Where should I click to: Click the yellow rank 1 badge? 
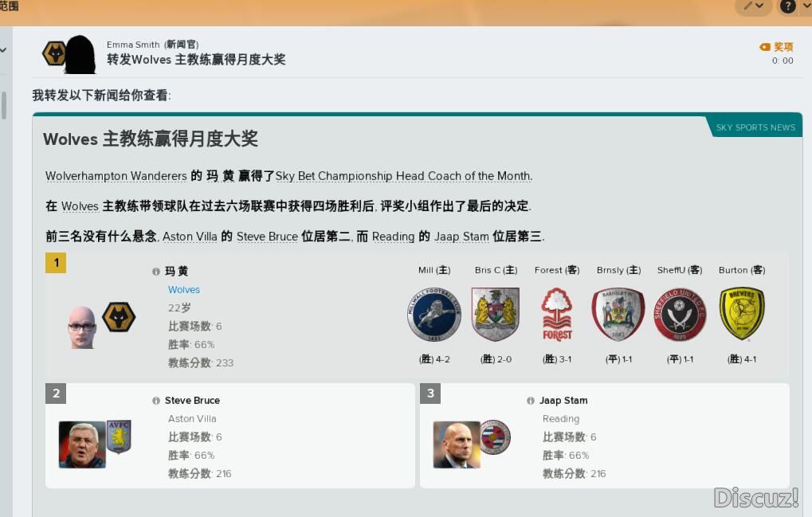tap(56, 263)
